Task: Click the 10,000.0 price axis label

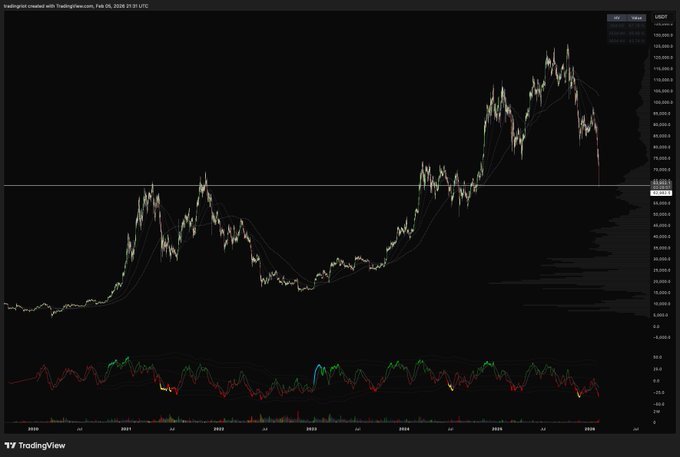Action: pyautogui.click(x=664, y=304)
